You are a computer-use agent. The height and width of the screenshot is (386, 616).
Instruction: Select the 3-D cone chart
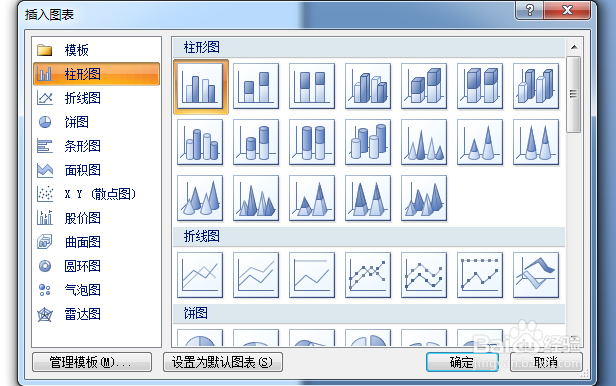pos(200,198)
